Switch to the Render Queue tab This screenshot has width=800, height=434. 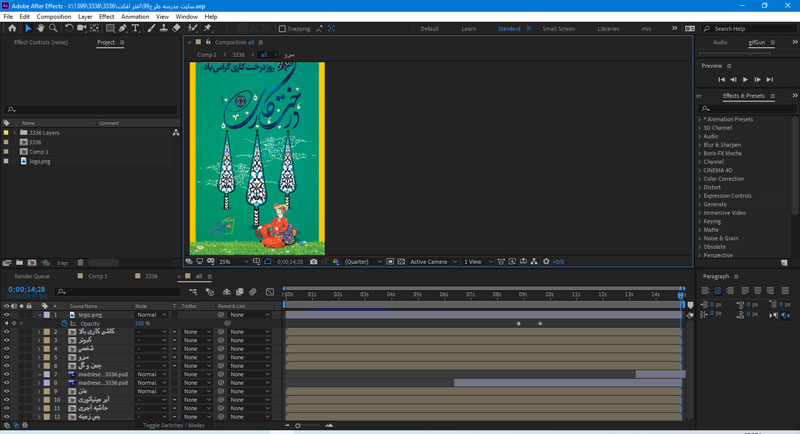pos(32,276)
